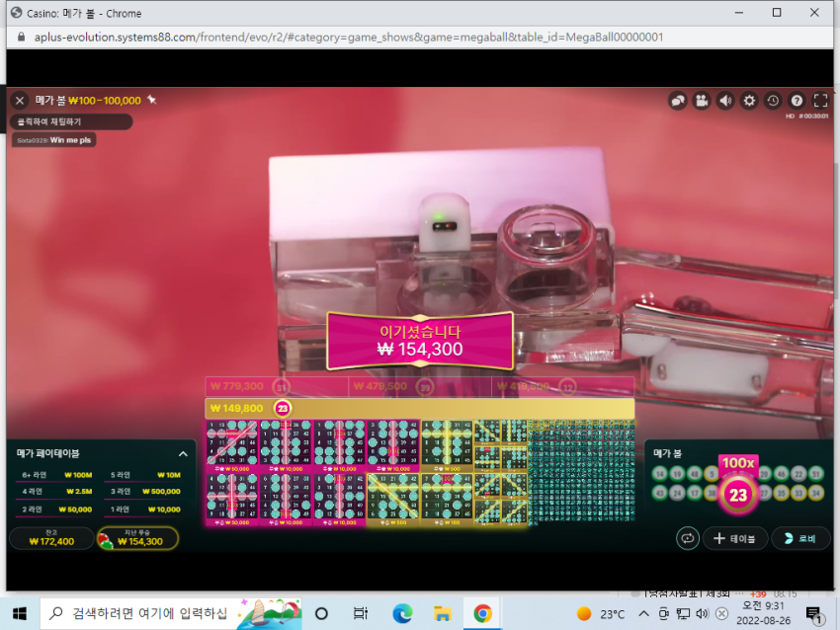This screenshot has height=630, width=840.
Task: Open the video camera settings icon
Action: coord(702,101)
